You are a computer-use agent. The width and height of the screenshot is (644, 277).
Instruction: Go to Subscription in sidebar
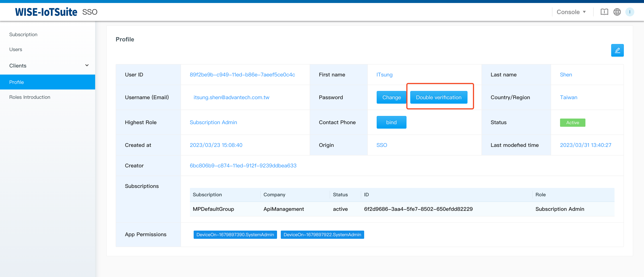pyautogui.click(x=23, y=34)
